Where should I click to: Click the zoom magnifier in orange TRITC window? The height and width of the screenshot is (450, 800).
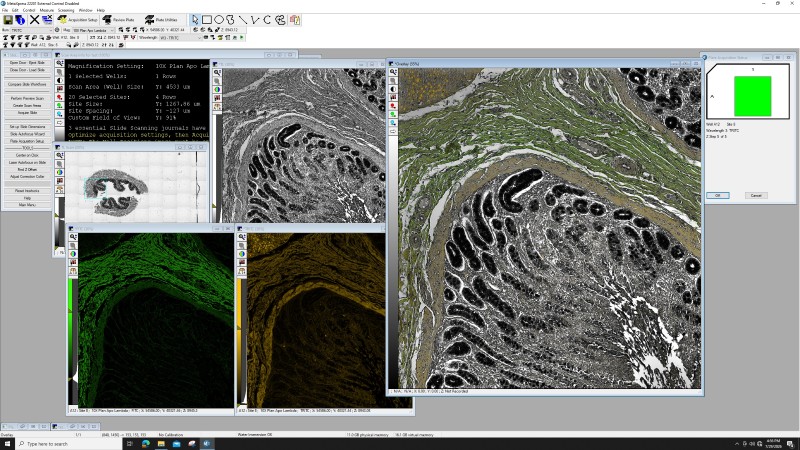[x=242, y=237]
